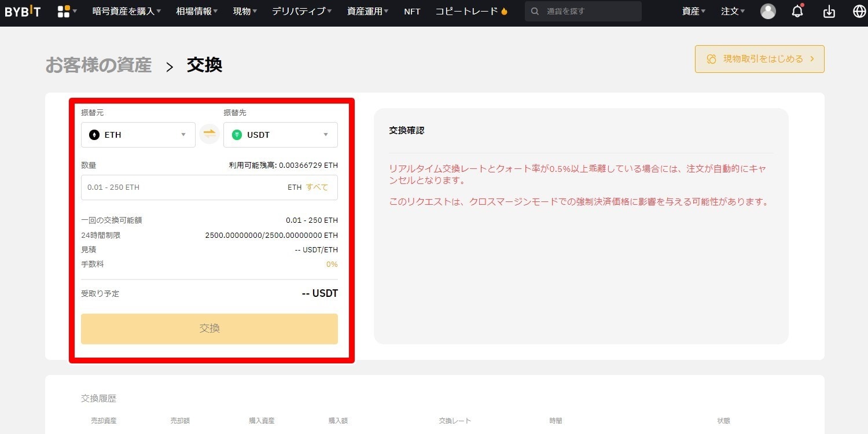Click the 0% fee value
868x434 pixels.
click(x=332, y=264)
